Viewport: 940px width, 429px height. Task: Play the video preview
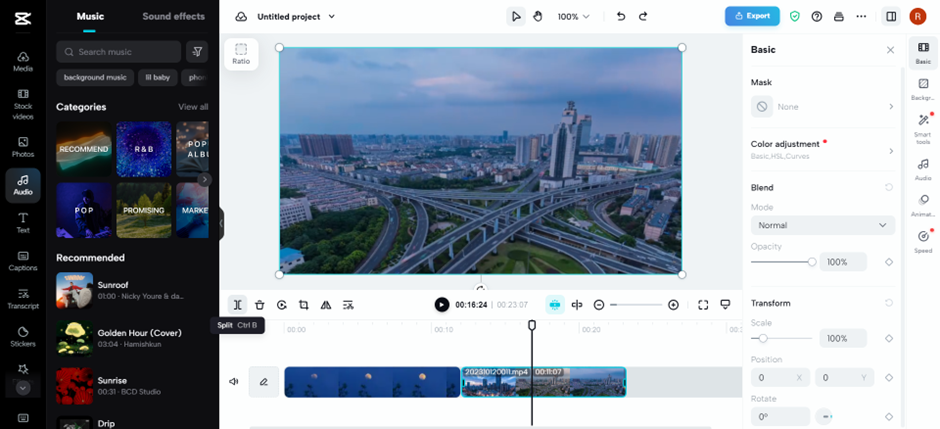pyautogui.click(x=442, y=305)
